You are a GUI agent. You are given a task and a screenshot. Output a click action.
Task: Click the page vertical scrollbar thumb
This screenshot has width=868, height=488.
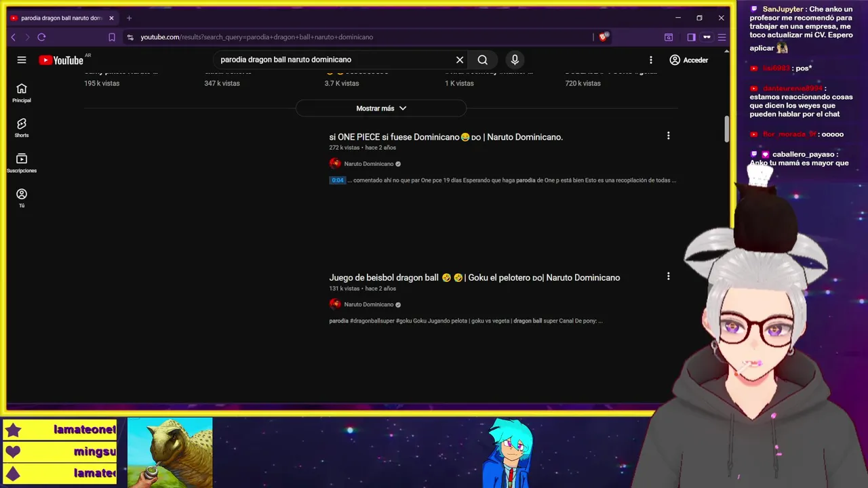727,129
